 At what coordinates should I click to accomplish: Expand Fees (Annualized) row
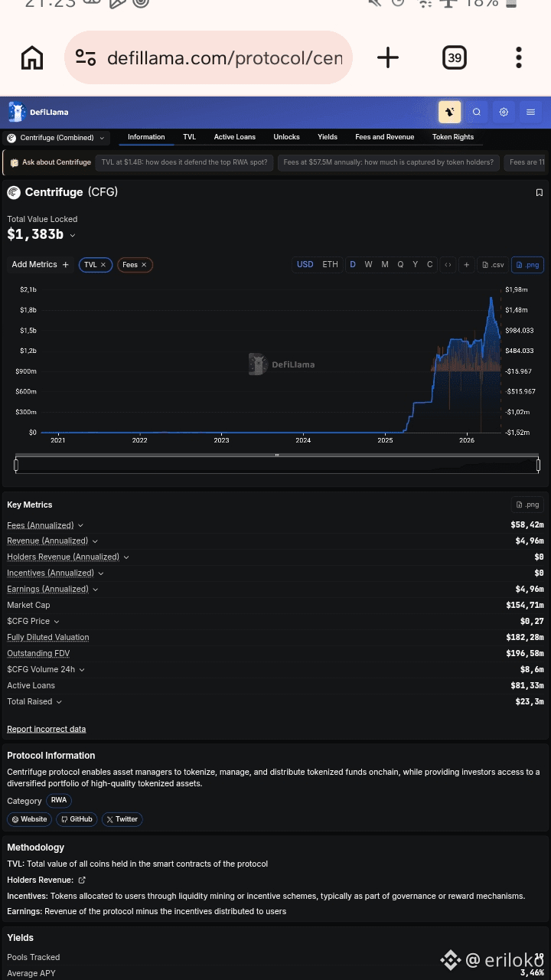point(45,525)
